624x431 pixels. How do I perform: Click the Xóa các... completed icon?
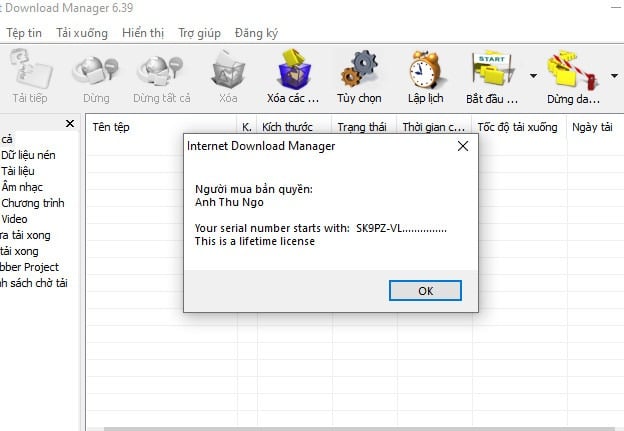(x=293, y=68)
